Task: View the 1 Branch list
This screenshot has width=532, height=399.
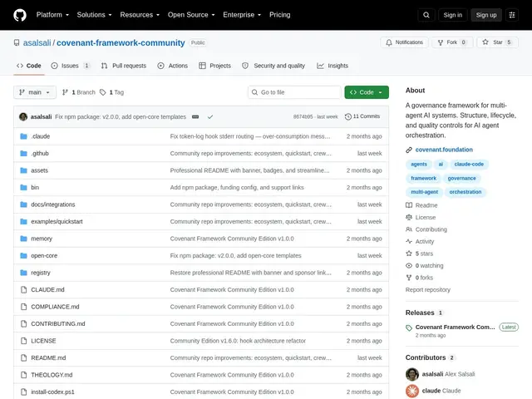Action: [79, 92]
